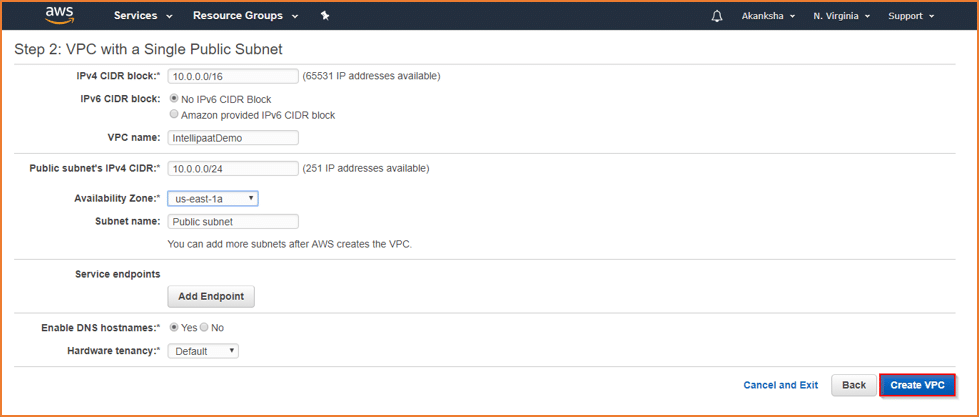Open the Hardware tenancy dropdown
Viewport: 979px width, 417px height.
pos(204,351)
